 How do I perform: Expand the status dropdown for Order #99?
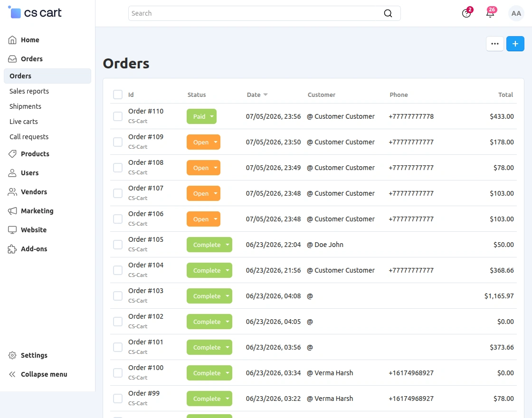tap(209, 399)
